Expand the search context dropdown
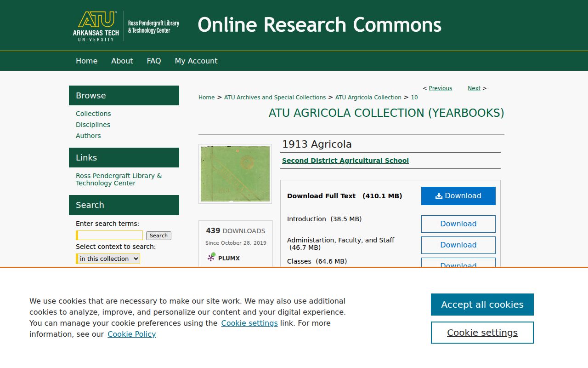This screenshot has height=368, width=588. tap(108, 259)
